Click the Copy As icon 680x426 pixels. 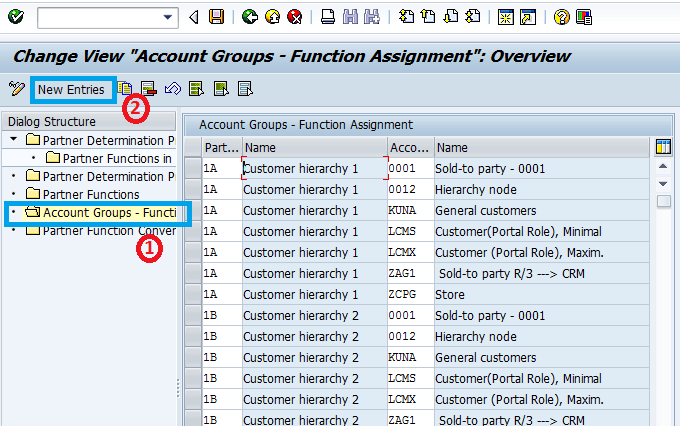tap(126, 89)
